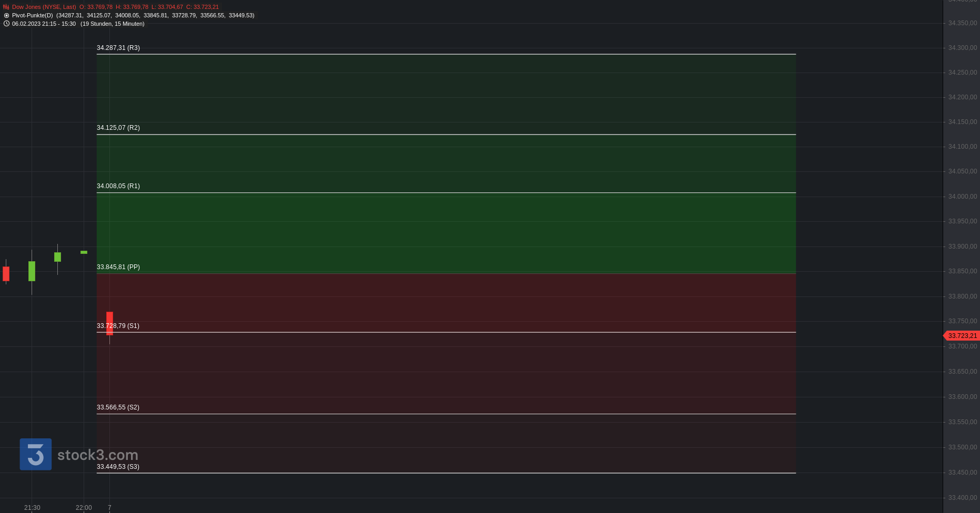Open the stock3.com watermark link
The height and width of the screenshot is (513, 980).
tap(98, 455)
